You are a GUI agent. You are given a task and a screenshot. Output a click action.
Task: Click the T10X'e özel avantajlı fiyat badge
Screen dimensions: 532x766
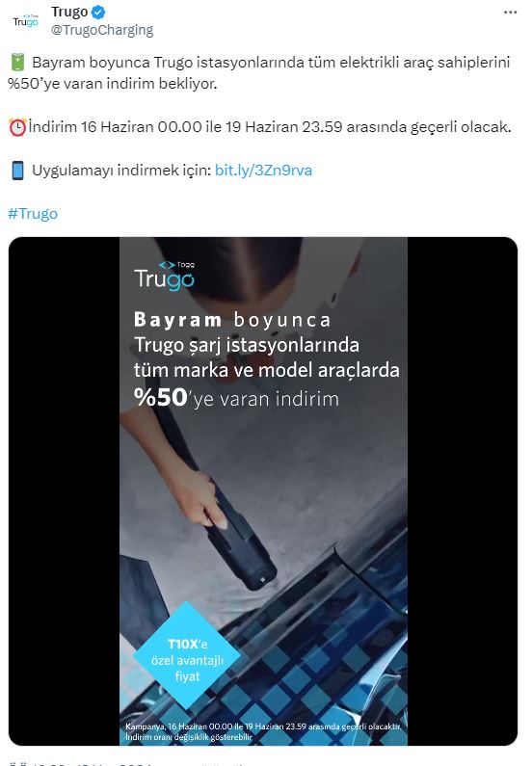pos(187,655)
